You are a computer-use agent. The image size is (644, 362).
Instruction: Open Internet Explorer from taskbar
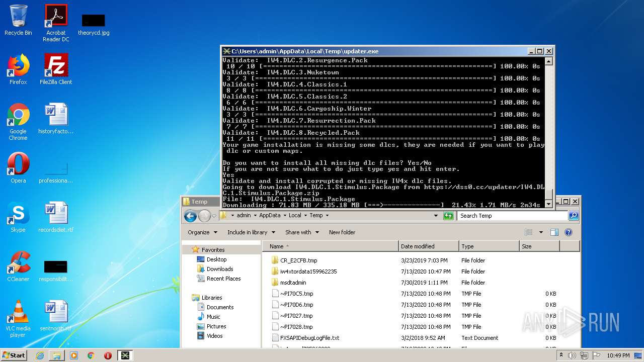click(x=40, y=355)
